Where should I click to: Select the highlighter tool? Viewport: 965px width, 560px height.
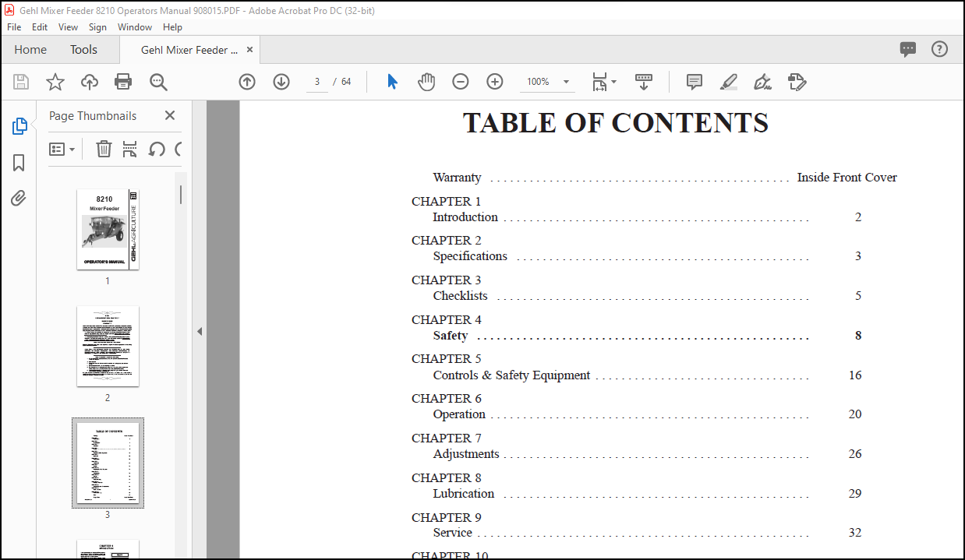[x=729, y=82]
